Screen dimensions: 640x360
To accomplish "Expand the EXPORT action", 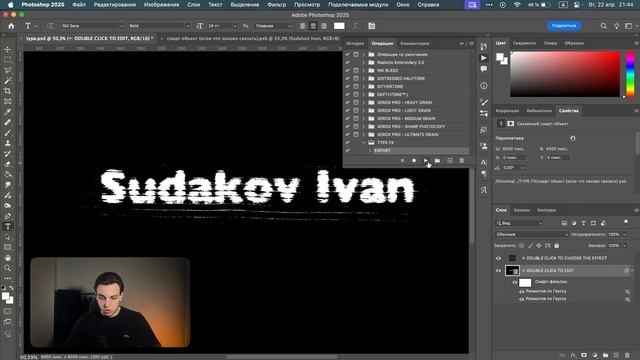I will [370, 151].
